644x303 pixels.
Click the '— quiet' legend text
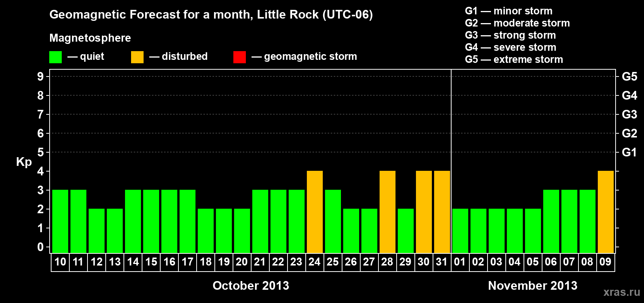pos(86,56)
